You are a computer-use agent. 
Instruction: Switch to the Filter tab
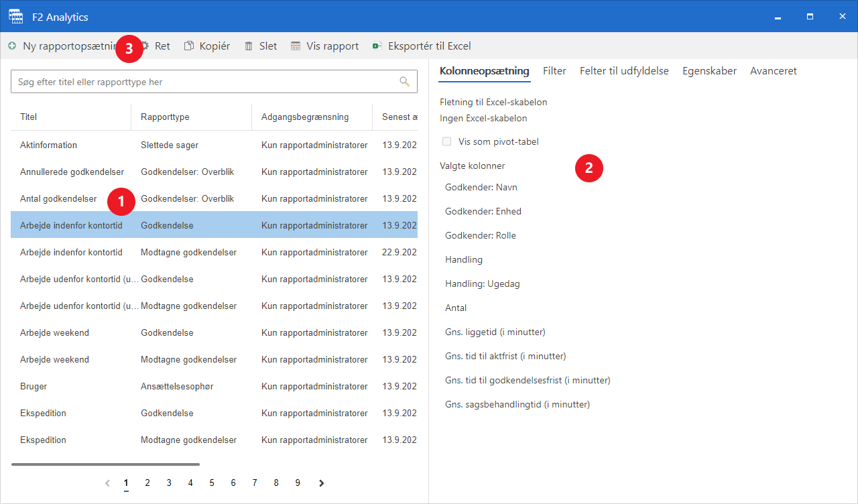pyautogui.click(x=554, y=71)
